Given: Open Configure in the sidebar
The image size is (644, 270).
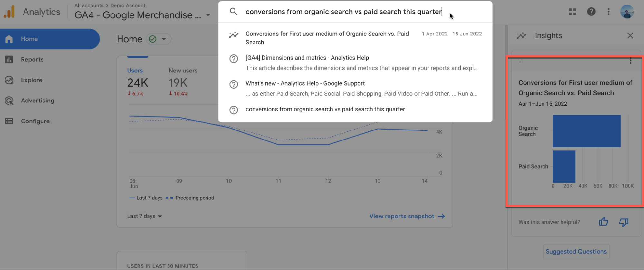Looking at the screenshot, I should 35,121.
